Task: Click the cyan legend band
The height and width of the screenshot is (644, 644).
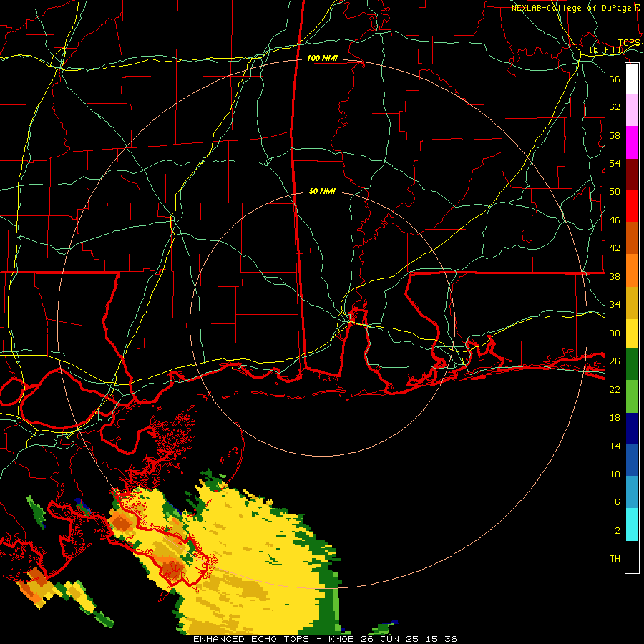Action: tap(632, 525)
